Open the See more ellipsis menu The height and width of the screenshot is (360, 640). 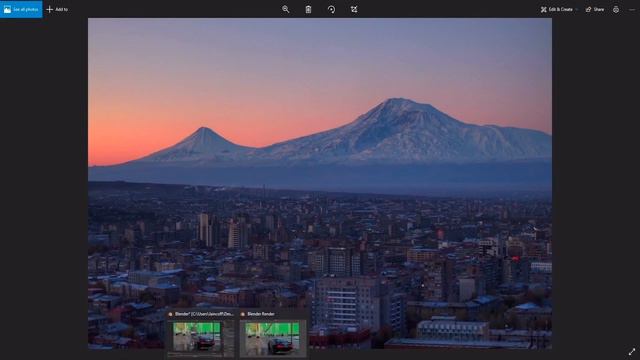click(x=632, y=9)
